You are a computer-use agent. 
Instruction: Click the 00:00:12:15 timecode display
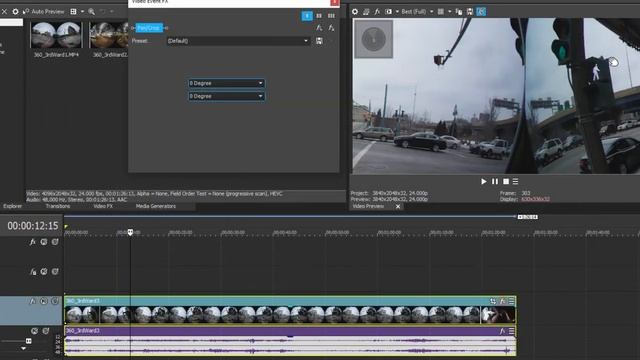(x=33, y=226)
